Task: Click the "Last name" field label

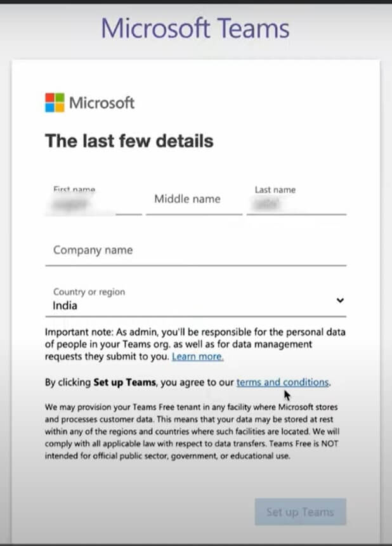Action: pos(275,190)
